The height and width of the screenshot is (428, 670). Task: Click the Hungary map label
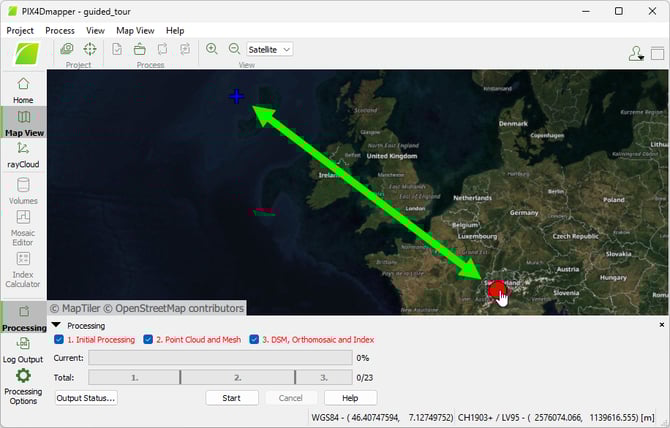tap(613, 278)
